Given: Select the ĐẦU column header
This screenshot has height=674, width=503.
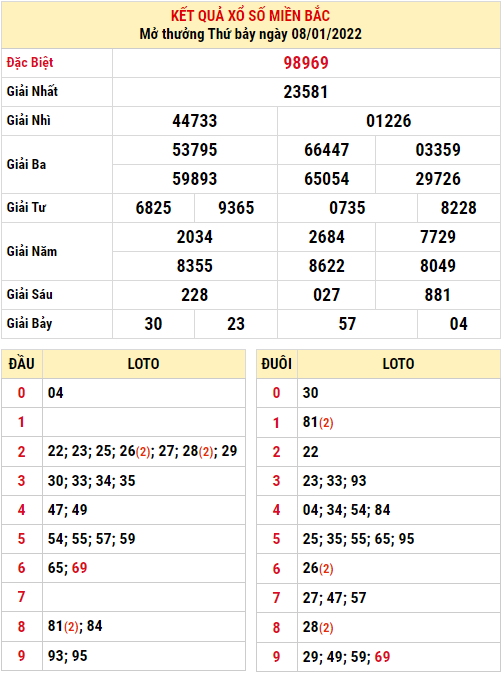Looking at the screenshot, I should 21,364.
